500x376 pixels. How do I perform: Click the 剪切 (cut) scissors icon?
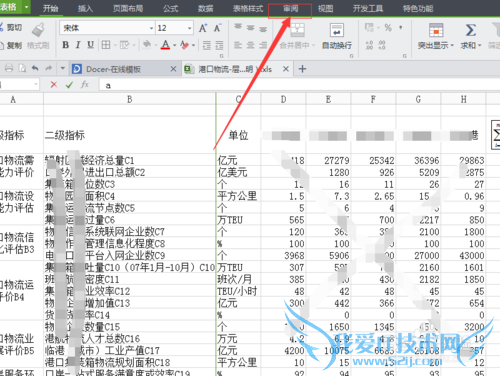point(2,27)
